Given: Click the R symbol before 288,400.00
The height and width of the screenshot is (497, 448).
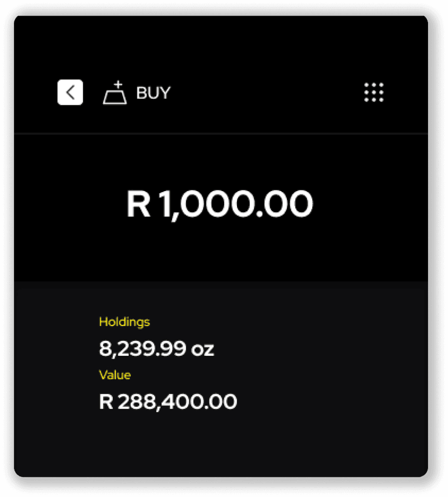Looking at the screenshot, I should (106, 402).
